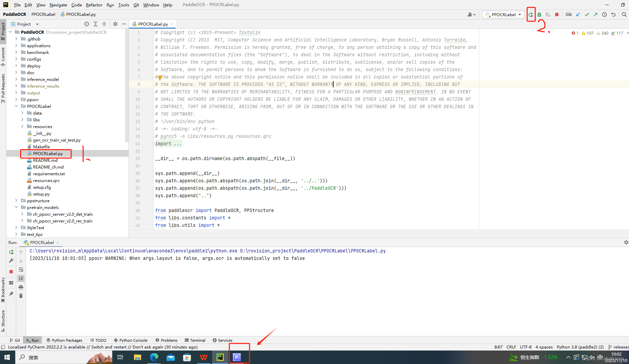Screen dimensions: 629x364
Task: Open Run panel settings gear
Action: (626, 242)
